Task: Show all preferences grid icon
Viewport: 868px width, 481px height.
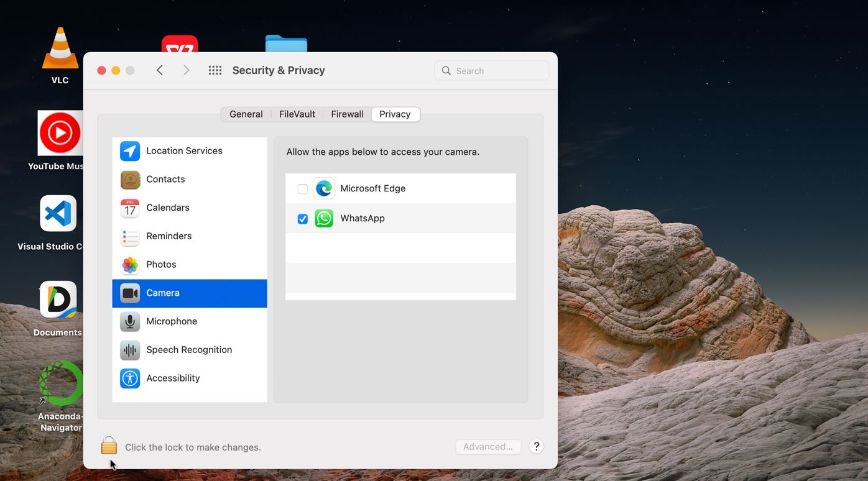Action: [x=215, y=71]
